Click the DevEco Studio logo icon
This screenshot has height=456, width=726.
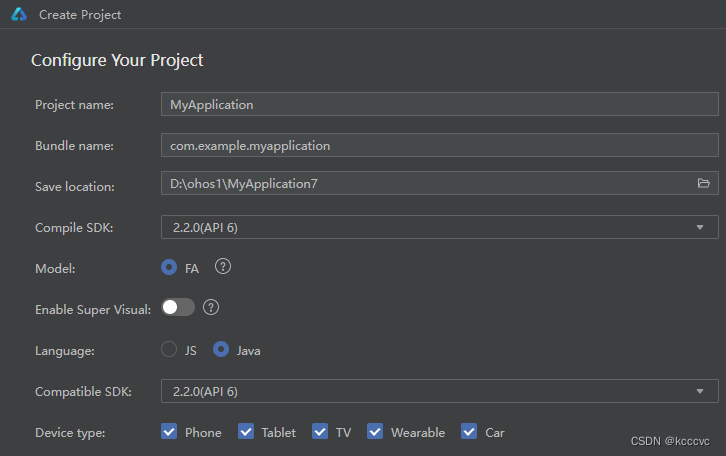19,14
